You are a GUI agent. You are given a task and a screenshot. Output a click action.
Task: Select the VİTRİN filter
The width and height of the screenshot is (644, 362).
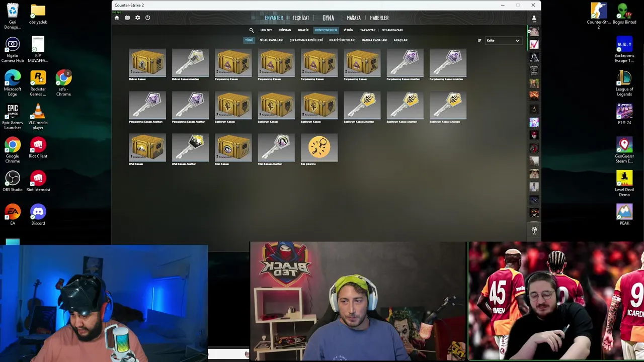[348, 30]
